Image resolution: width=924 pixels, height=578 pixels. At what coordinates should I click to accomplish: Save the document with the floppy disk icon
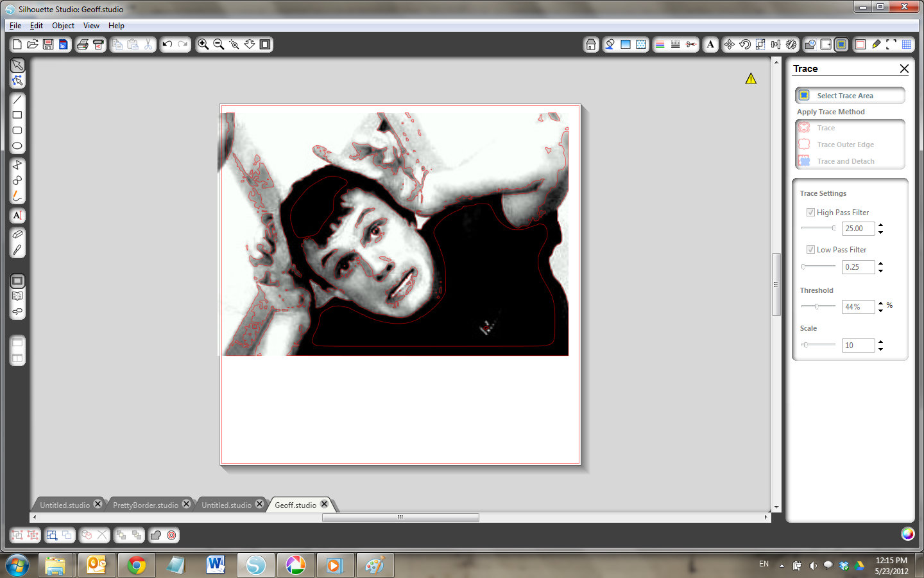coord(48,44)
